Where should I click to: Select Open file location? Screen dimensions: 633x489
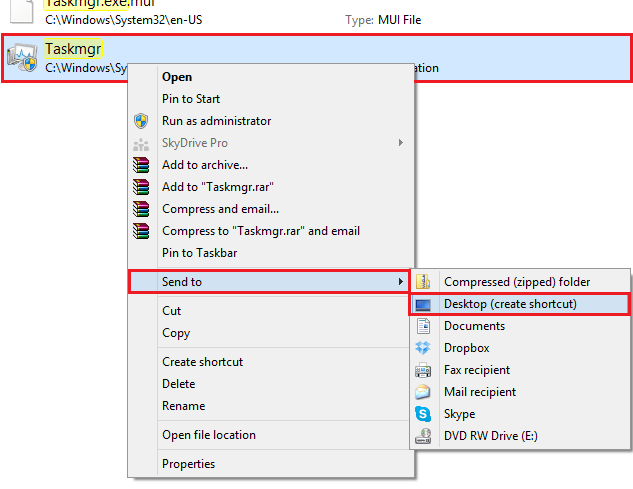pos(271,435)
